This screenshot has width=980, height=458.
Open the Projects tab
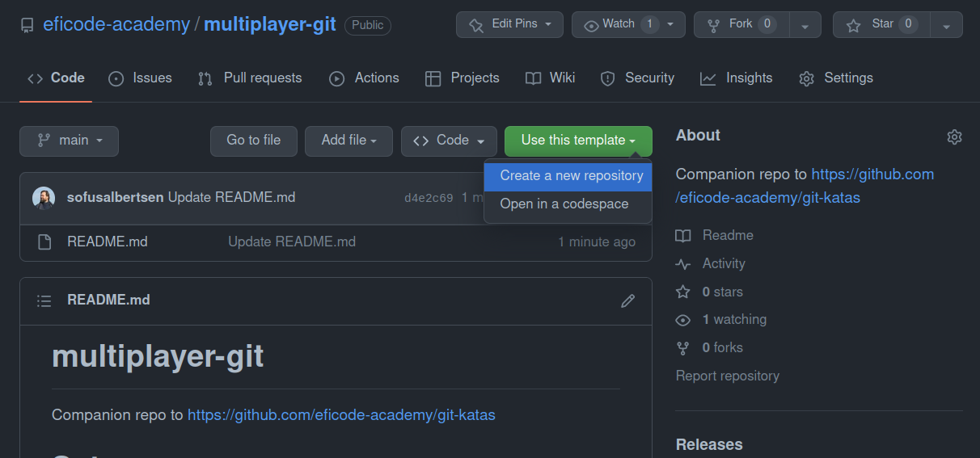coord(463,78)
